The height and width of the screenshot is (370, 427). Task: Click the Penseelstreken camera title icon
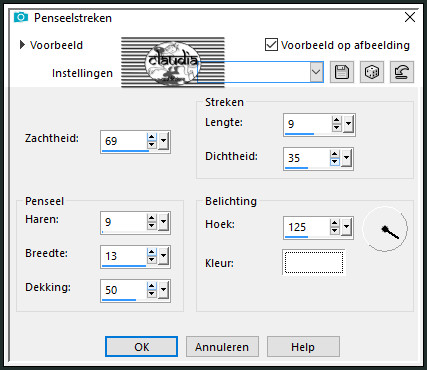[x=21, y=17]
